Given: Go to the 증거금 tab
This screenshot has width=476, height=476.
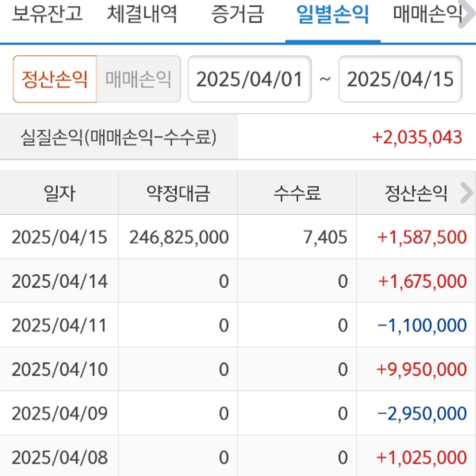Looking at the screenshot, I should coord(237,14).
